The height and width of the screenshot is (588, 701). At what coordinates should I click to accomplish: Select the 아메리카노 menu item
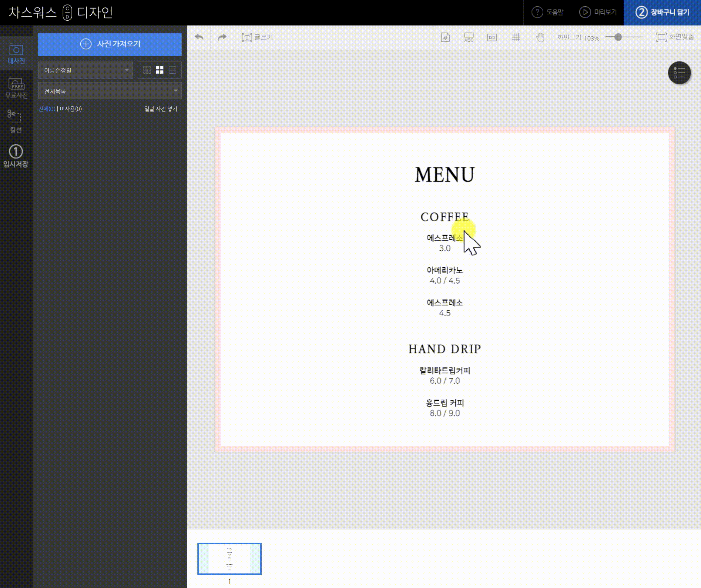[x=444, y=270]
